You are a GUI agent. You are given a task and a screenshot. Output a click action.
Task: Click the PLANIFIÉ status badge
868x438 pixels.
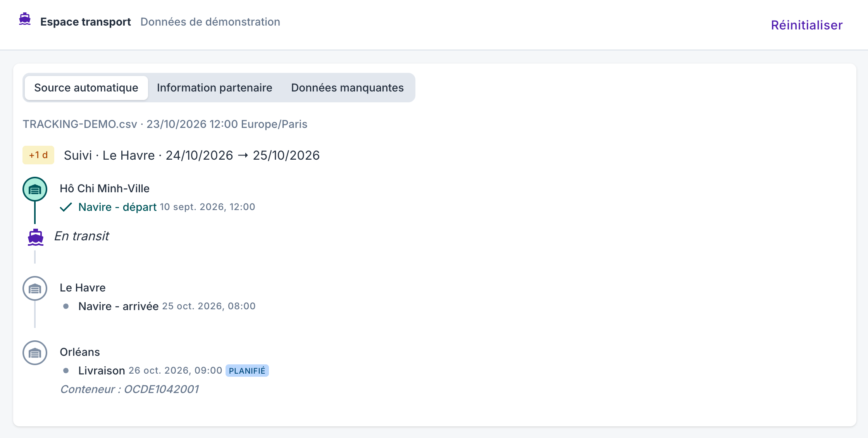point(247,371)
